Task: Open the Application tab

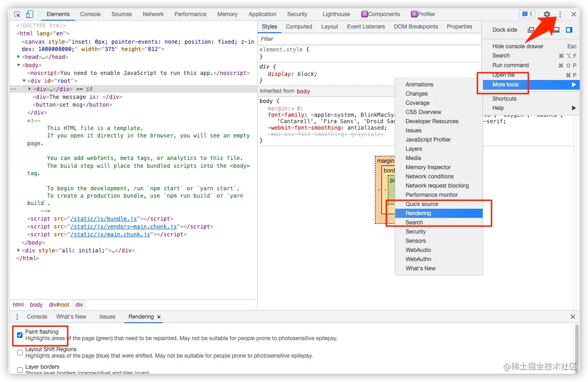Action: (x=262, y=14)
